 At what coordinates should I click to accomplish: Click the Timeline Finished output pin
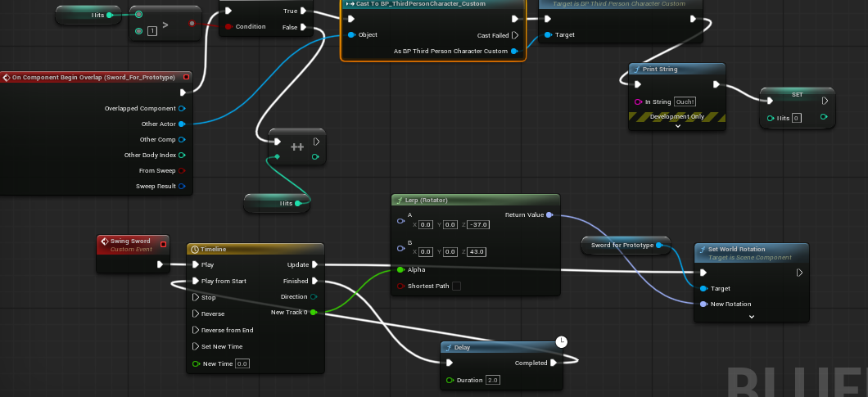click(315, 281)
